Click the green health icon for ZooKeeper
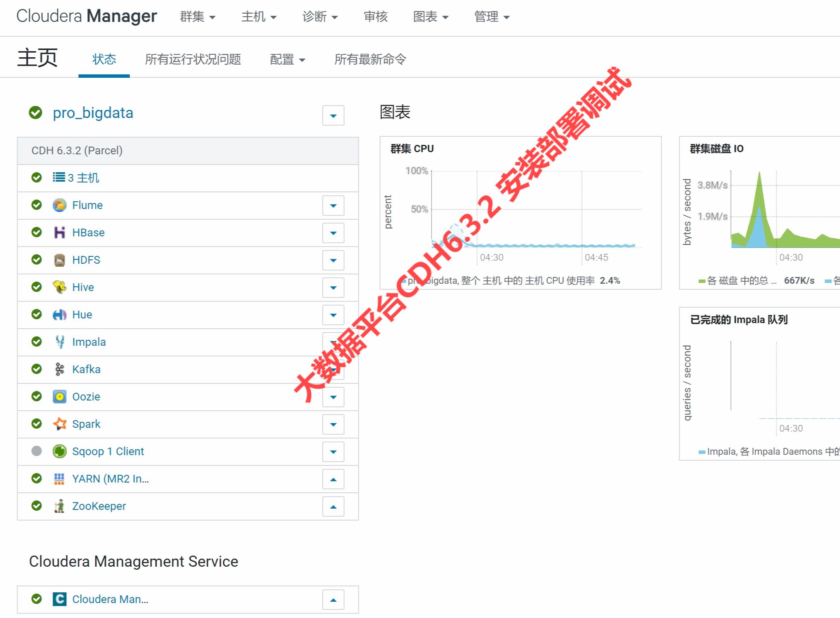The image size is (840, 618). (37, 506)
